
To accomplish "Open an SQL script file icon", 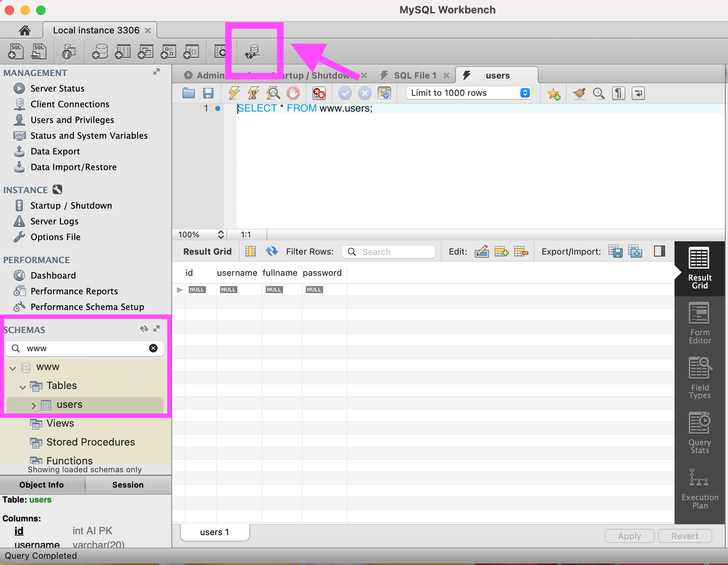I will pos(39,51).
